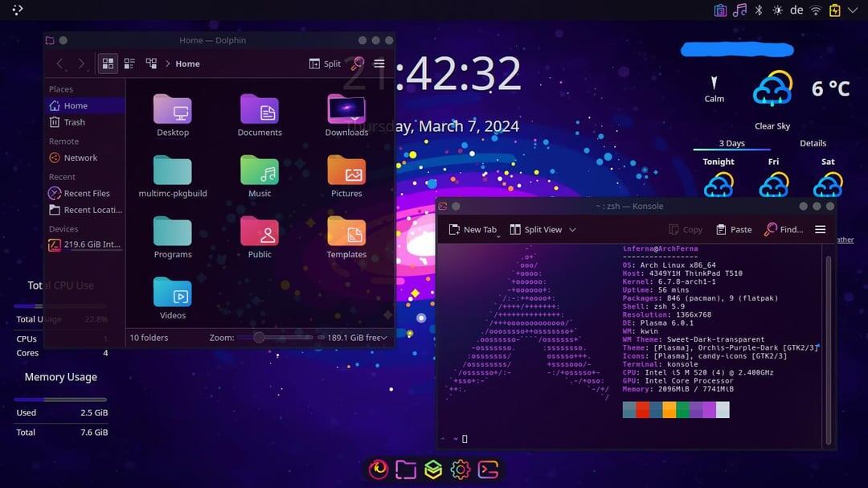Viewport: 868px width, 488px height.
Task: Click Home in Dolphin breadcrumb path
Action: [187, 64]
